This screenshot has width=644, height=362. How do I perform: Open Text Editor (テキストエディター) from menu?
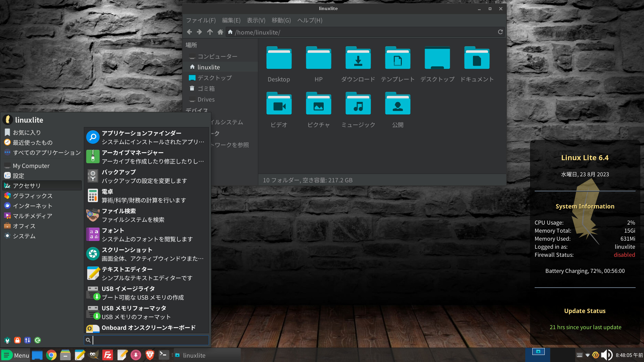(146, 274)
